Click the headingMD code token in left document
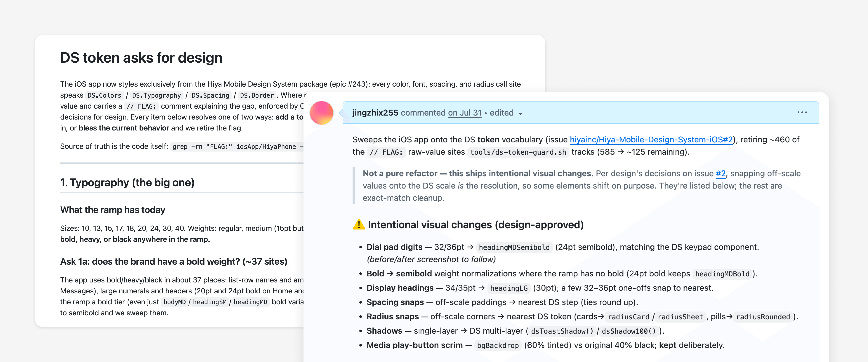This screenshot has height=362, width=868. [x=250, y=302]
